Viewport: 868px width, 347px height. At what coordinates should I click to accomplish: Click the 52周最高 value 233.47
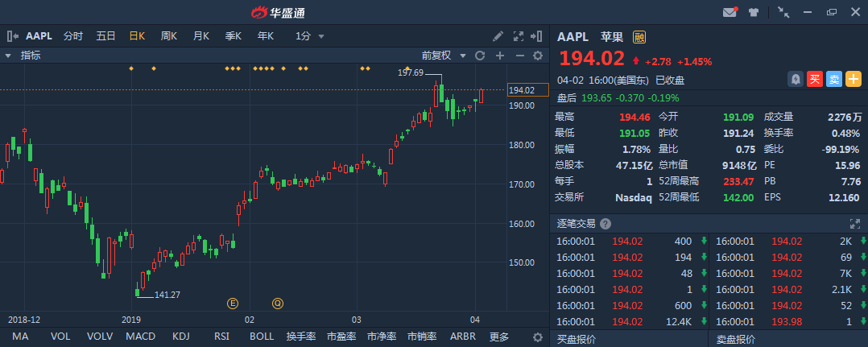(737, 181)
